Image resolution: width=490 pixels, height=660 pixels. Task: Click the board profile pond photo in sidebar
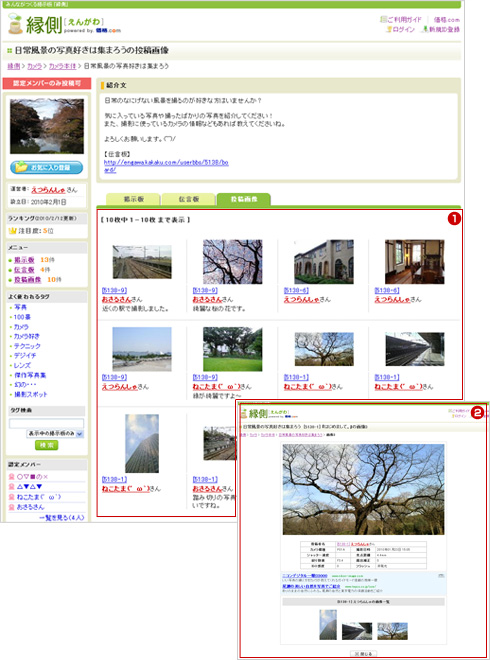coord(47,126)
